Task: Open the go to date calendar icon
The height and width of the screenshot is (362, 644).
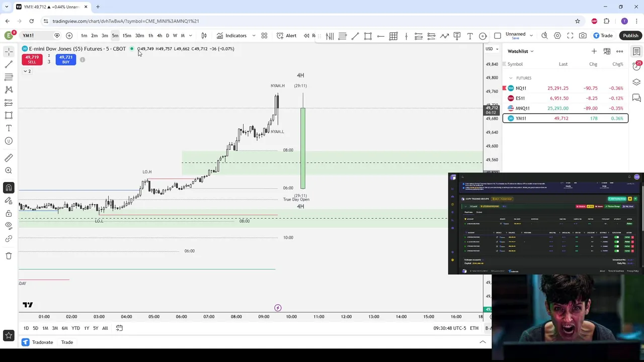Action: pos(119,328)
